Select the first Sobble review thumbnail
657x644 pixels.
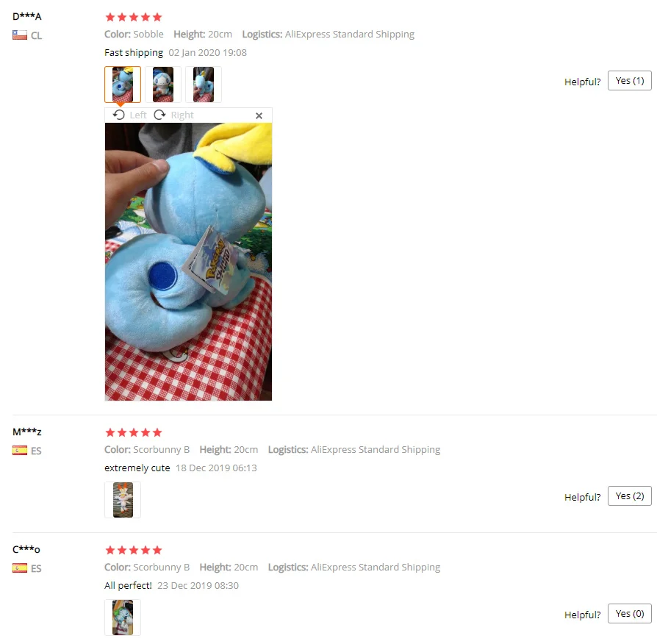[x=123, y=85]
